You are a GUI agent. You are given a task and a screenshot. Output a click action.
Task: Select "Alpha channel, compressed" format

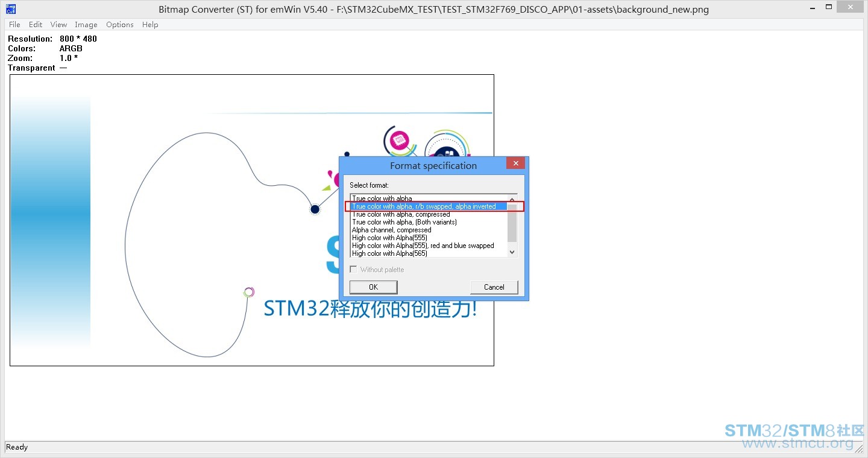pos(392,230)
